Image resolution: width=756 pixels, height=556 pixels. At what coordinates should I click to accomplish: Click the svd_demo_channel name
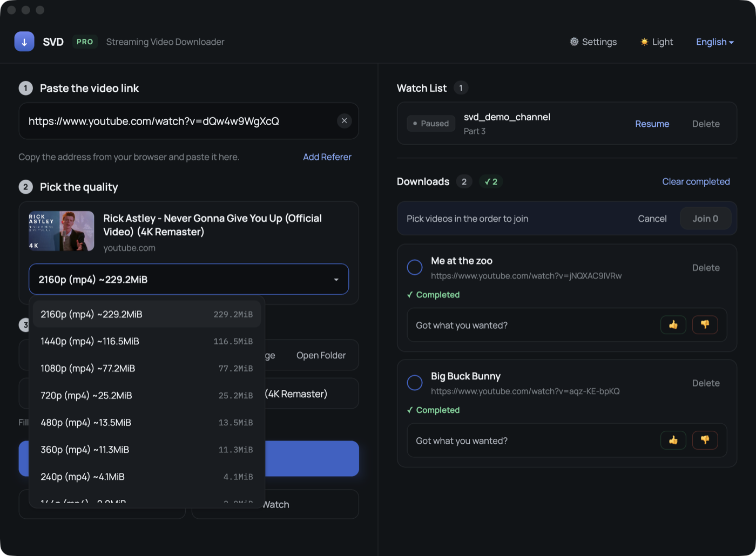(507, 117)
